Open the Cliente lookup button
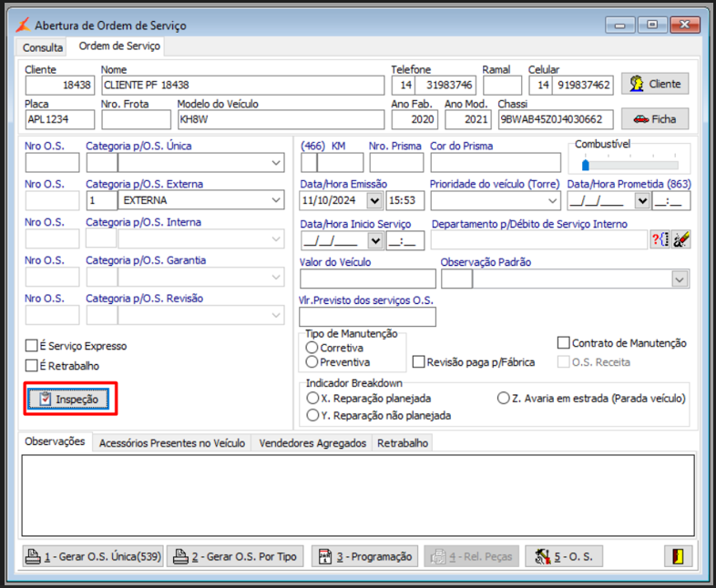 pos(655,84)
